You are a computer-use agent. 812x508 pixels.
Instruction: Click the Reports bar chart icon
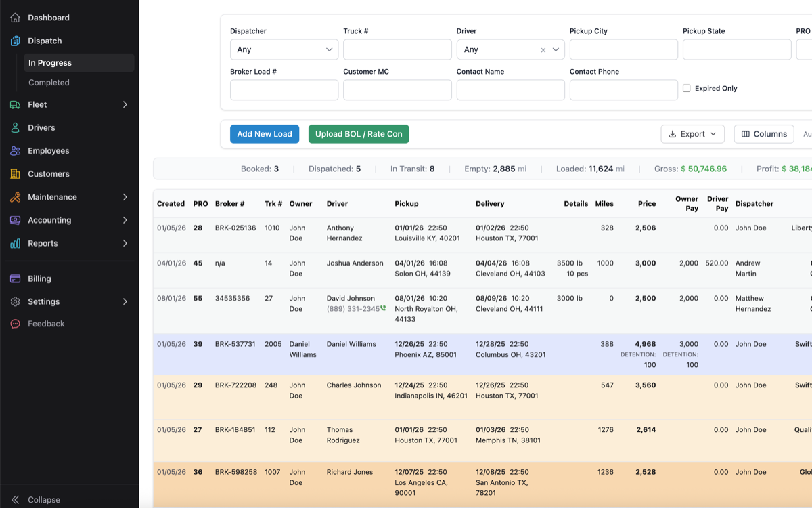point(15,243)
